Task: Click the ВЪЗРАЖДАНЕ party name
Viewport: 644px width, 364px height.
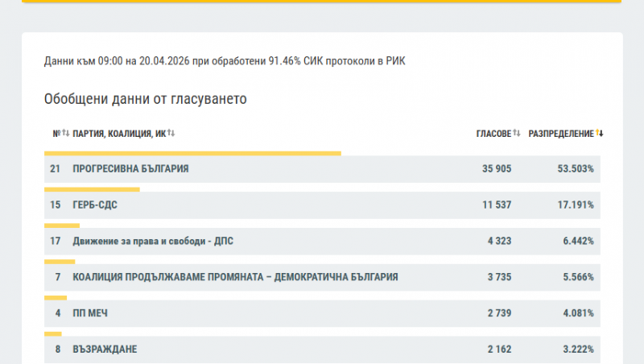Action: click(105, 350)
